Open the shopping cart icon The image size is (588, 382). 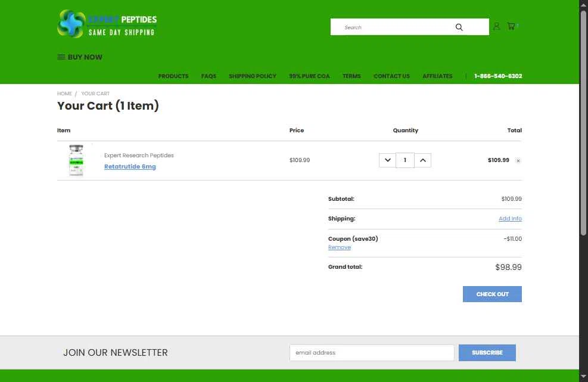pos(511,26)
